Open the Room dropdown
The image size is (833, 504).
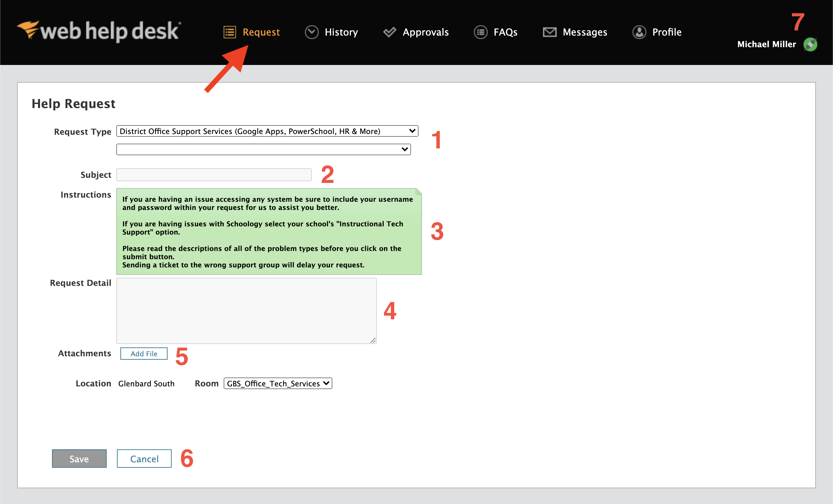(278, 383)
